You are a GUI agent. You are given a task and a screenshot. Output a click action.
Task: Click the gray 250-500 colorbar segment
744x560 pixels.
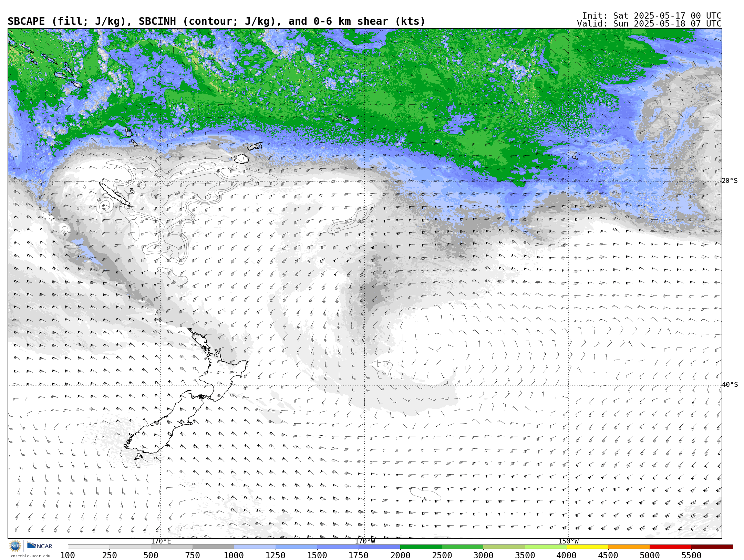pos(130,547)
